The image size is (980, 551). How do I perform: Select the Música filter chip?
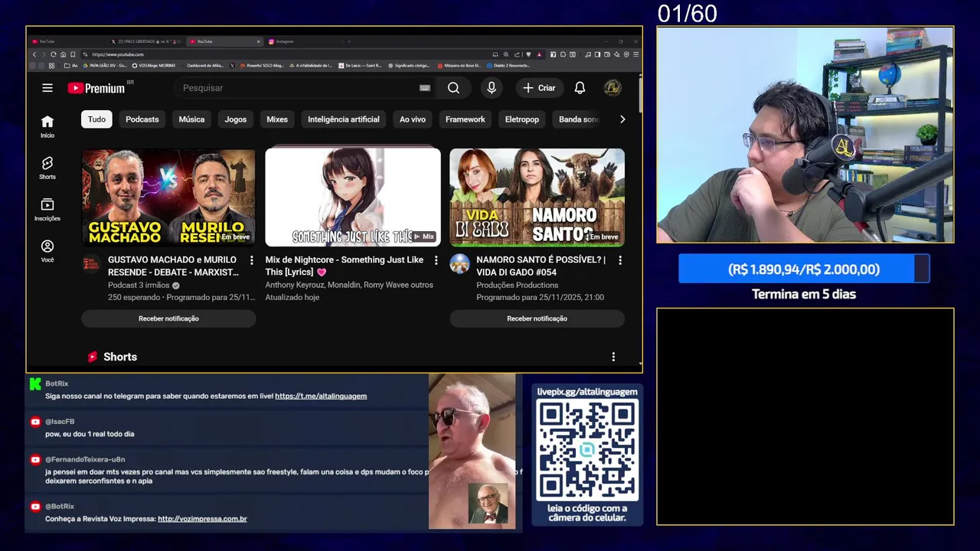pos(191,119)
